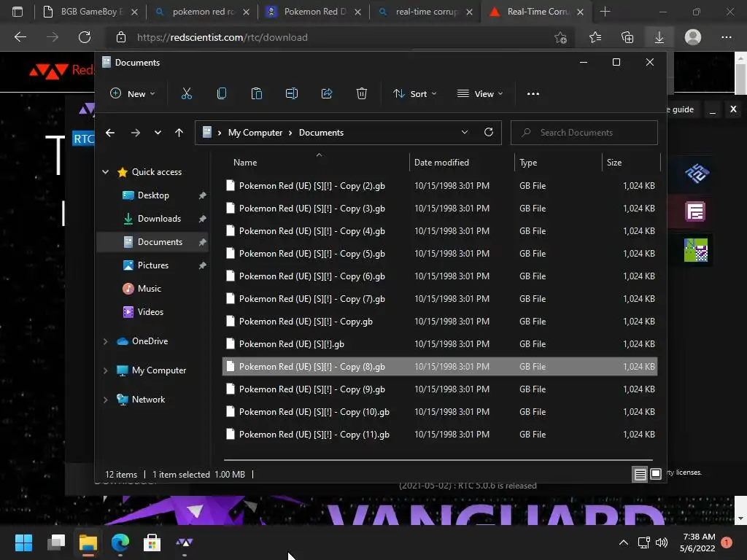Click the Cut scissors icon in Explorer toolbar
Viewport: 747px width, 560px height.
pos(186,94)
